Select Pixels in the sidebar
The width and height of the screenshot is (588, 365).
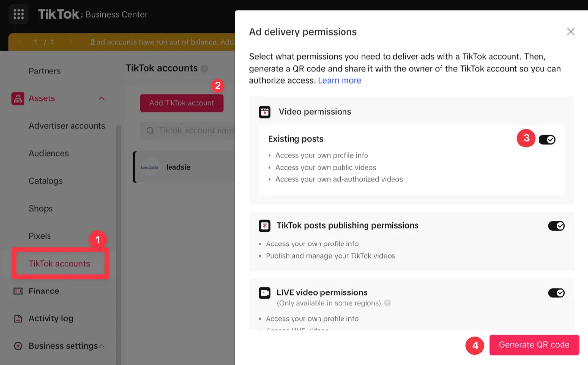point(41,236)
